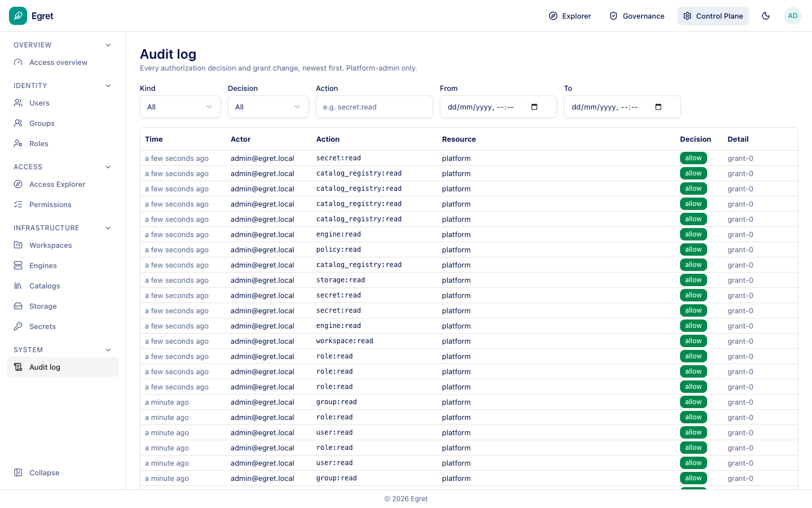
Task: Click the Audit log sidebar icon
Action: click(18, 367)
